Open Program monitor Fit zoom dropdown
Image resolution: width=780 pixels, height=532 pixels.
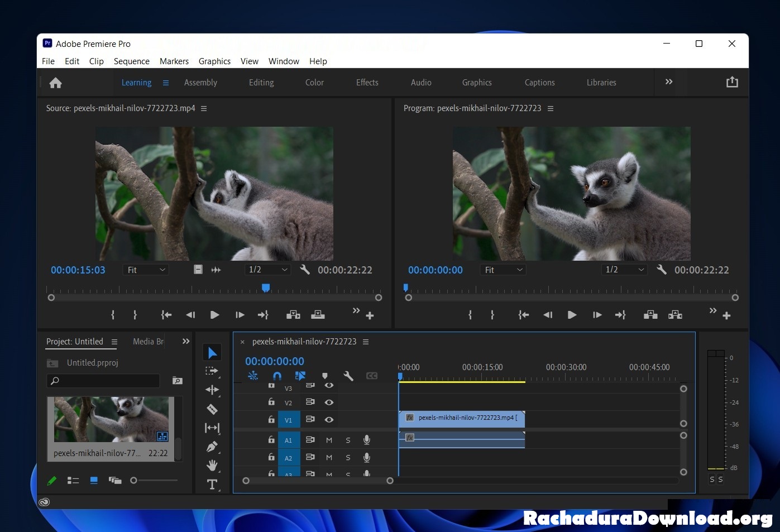pos(503,270)
